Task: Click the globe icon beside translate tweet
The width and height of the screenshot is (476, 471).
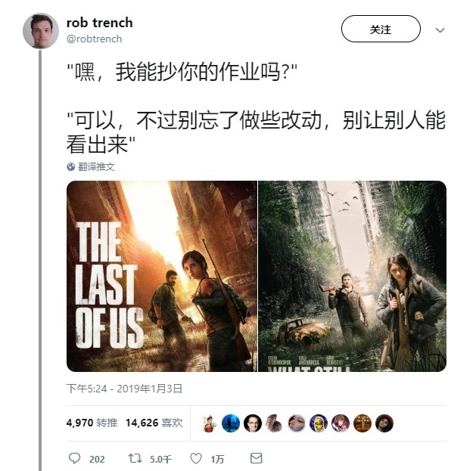Action: pyautogui.click(x=70, y=167)
